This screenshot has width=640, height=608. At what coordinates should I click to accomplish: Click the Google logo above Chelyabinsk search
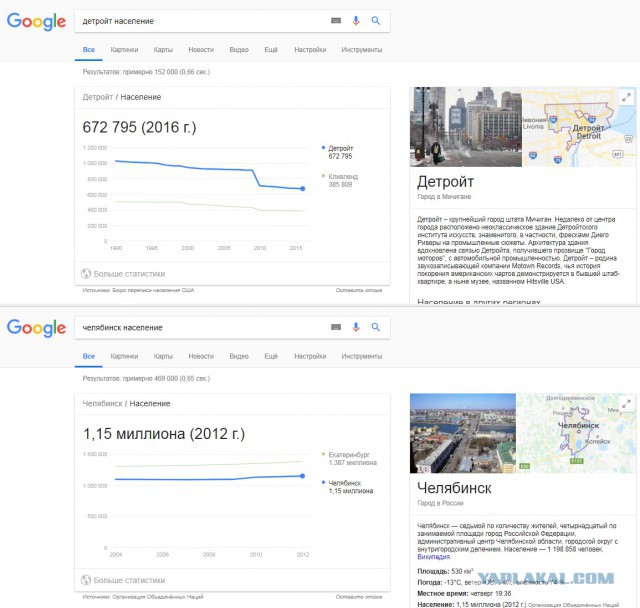click(36, 328)
